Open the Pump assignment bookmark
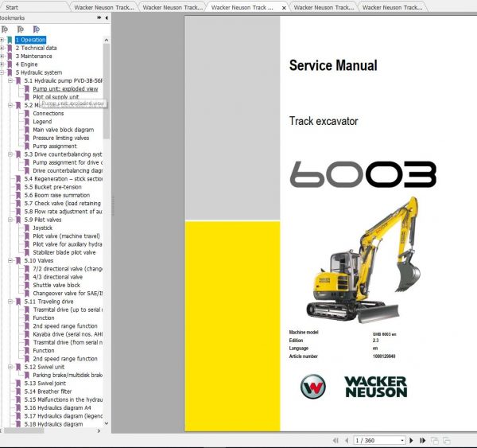 point(55,146)
